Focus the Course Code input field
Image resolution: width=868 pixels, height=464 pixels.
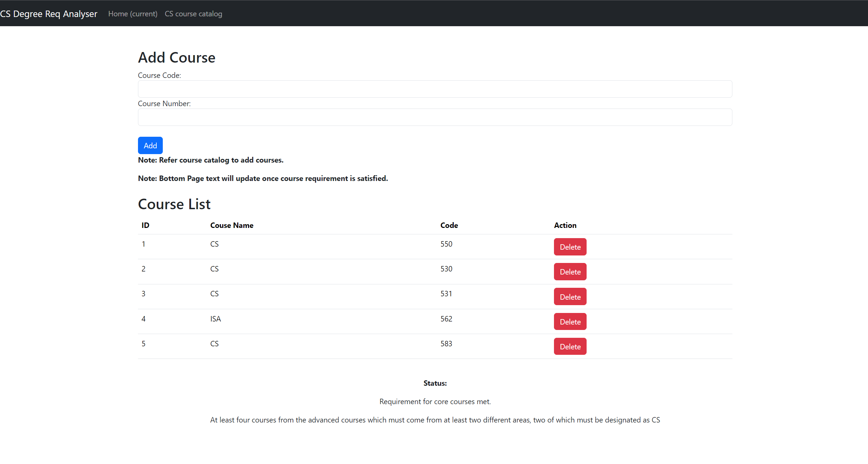tap(435, 89)
